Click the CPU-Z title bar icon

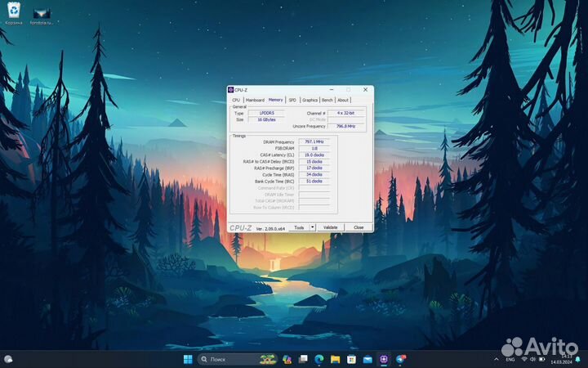[230, 90]
